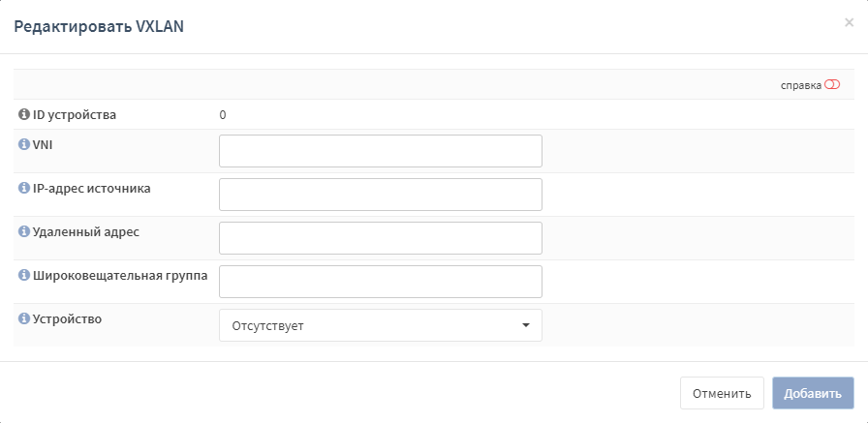Toggle the справка help switch
868x423 pixels.
(x=832, y=84)
